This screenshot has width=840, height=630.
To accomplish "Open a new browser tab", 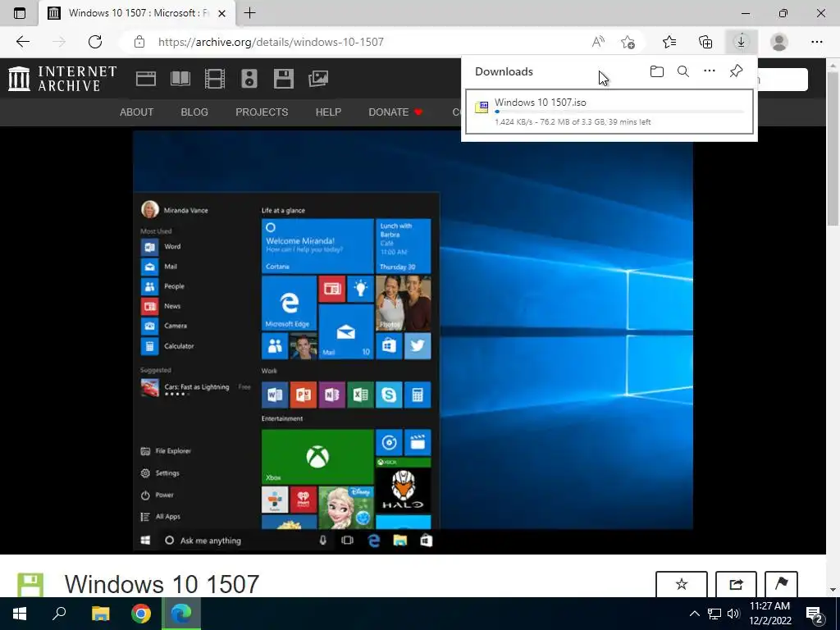I will tap(249, 13).
